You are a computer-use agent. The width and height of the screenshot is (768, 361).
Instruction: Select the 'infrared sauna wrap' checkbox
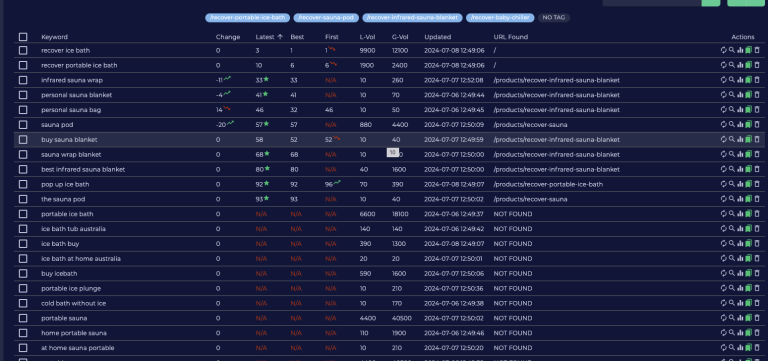click(23, 80)
